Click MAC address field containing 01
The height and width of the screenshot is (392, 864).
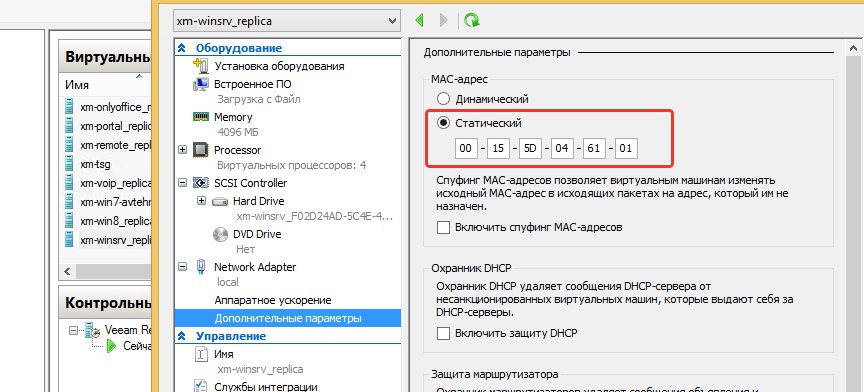626,148
